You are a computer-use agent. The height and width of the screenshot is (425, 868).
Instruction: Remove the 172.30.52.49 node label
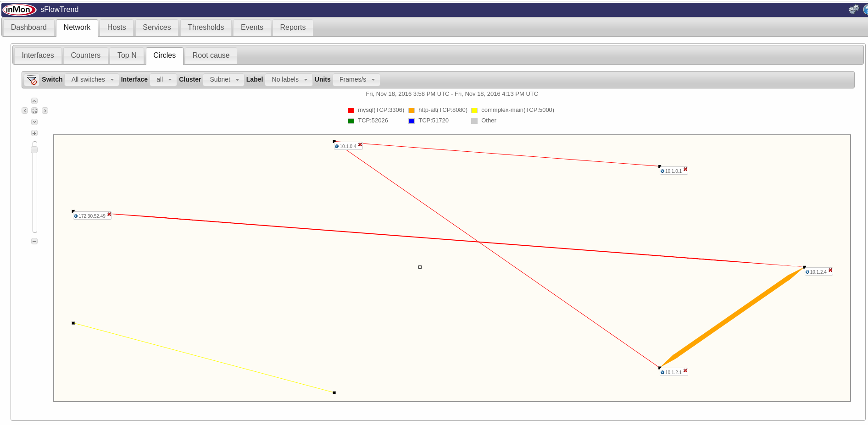pyautogui.click(x=109, y=214)
